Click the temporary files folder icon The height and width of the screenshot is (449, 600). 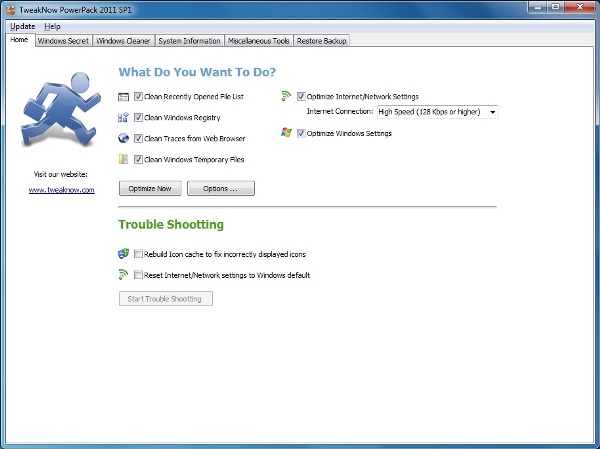click(123, 159)
